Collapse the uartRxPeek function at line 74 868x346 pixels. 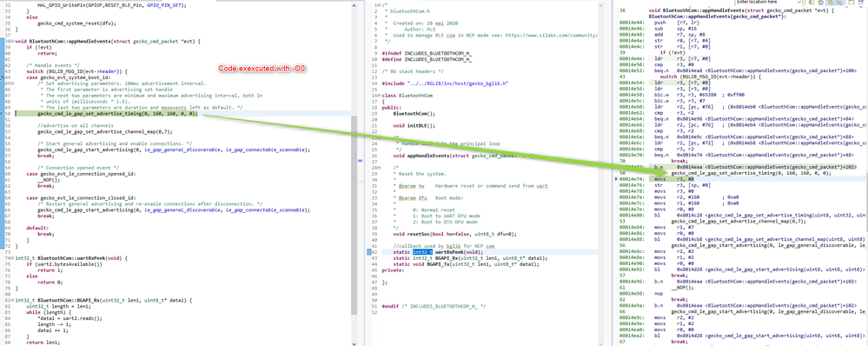click(x=13, y=258)
